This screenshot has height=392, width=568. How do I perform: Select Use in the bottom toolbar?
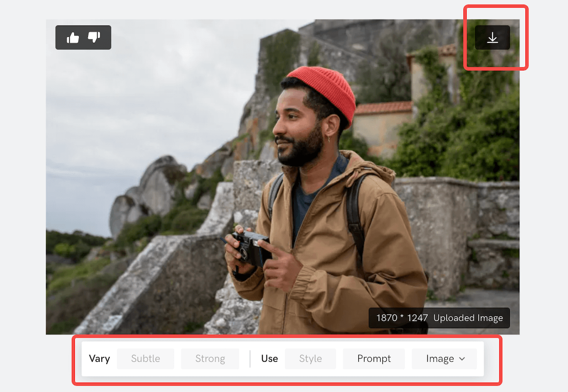[269, 359]
